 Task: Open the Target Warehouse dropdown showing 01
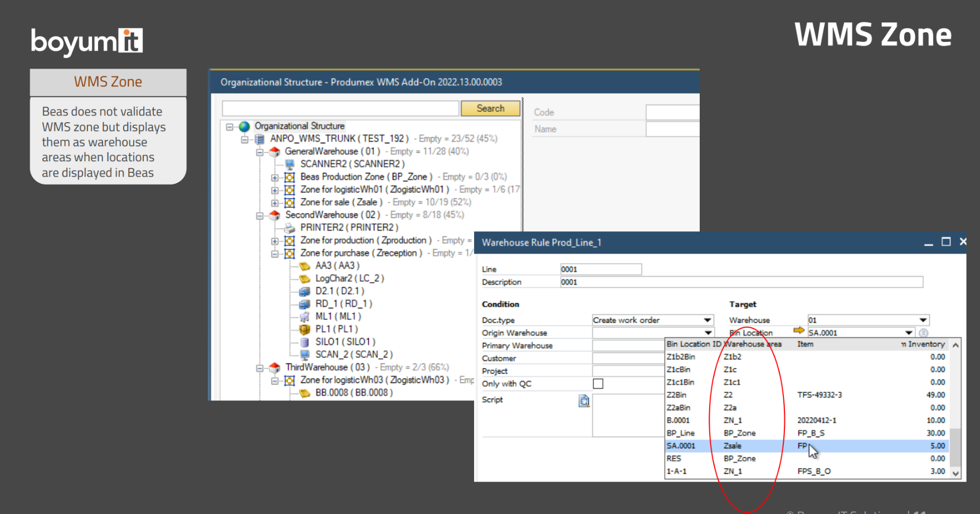pos(923,320)
